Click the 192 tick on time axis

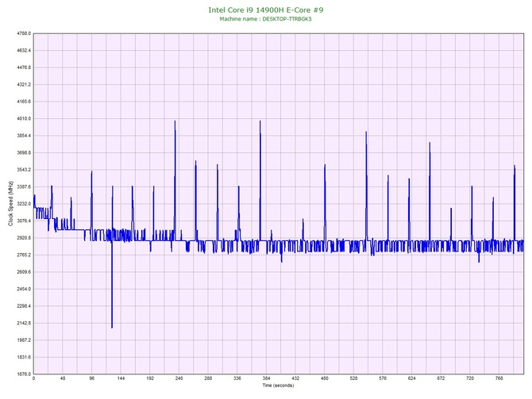150,378
